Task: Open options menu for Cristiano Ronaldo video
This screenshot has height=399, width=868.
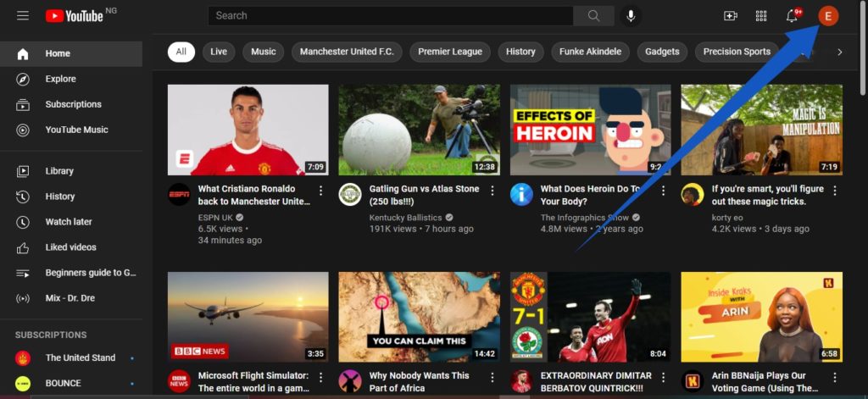Action: coord(321,191)
